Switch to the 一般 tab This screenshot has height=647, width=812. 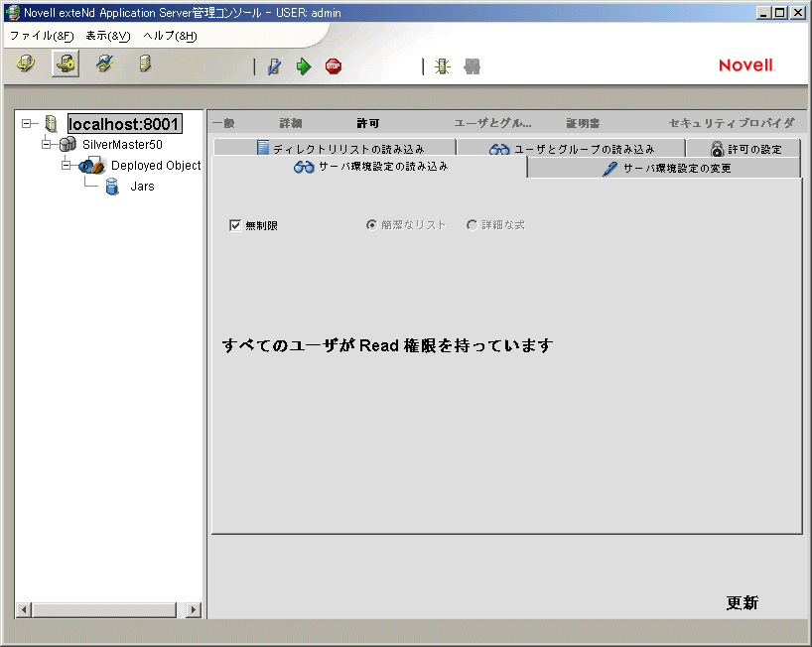223,123
